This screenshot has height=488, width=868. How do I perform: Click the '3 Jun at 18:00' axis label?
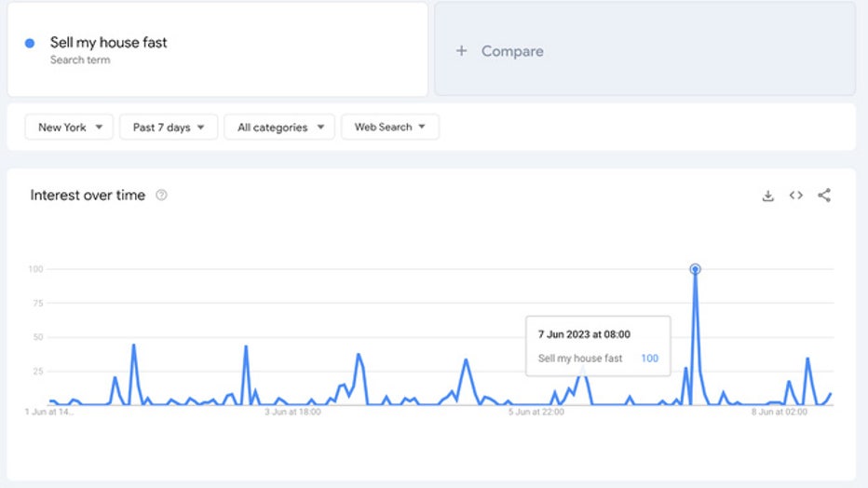(292, 411)
